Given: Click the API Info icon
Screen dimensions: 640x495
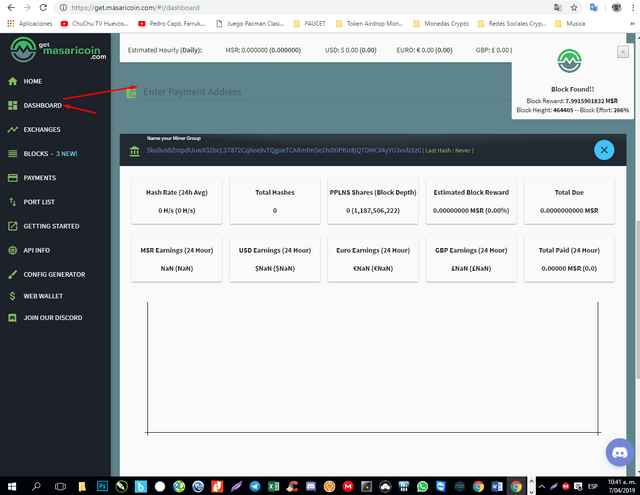Looking at the screenshot, I should tap(13, 250).
